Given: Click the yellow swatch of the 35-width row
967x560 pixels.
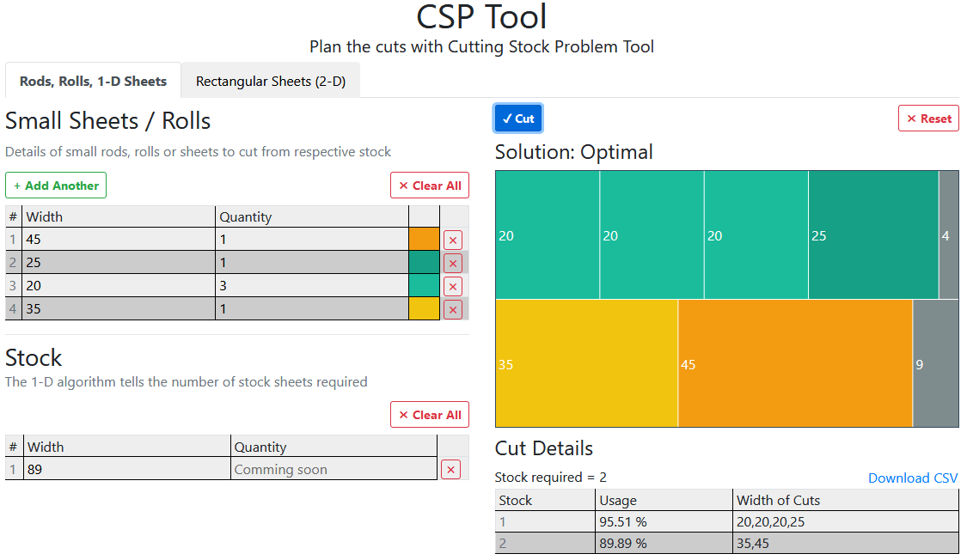Looking at the screenshot, I should point(424,309).
